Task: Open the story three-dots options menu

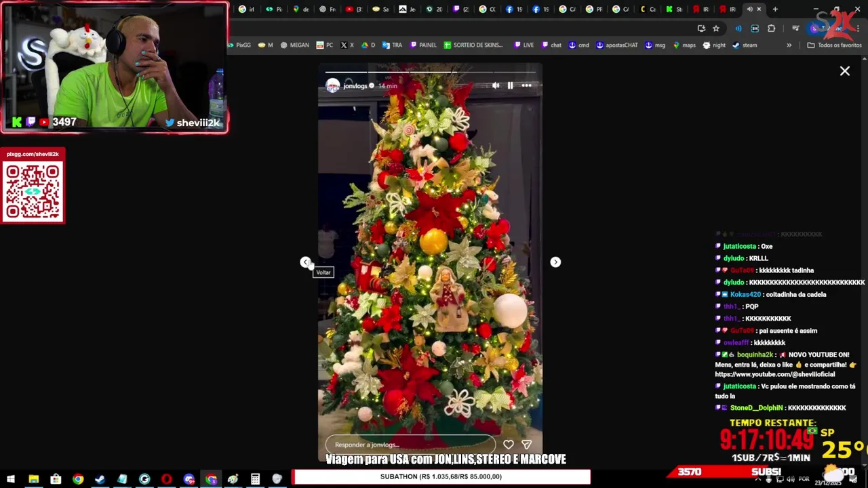Action: tap(526, 85)
